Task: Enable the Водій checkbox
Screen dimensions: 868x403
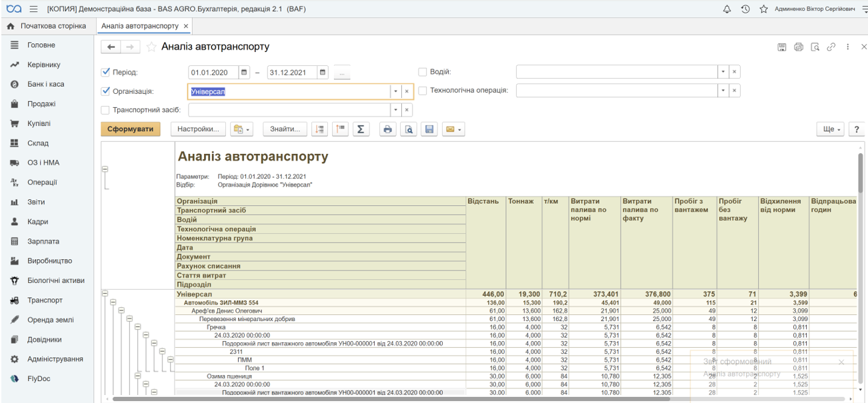Action: [x=422, y=72]
